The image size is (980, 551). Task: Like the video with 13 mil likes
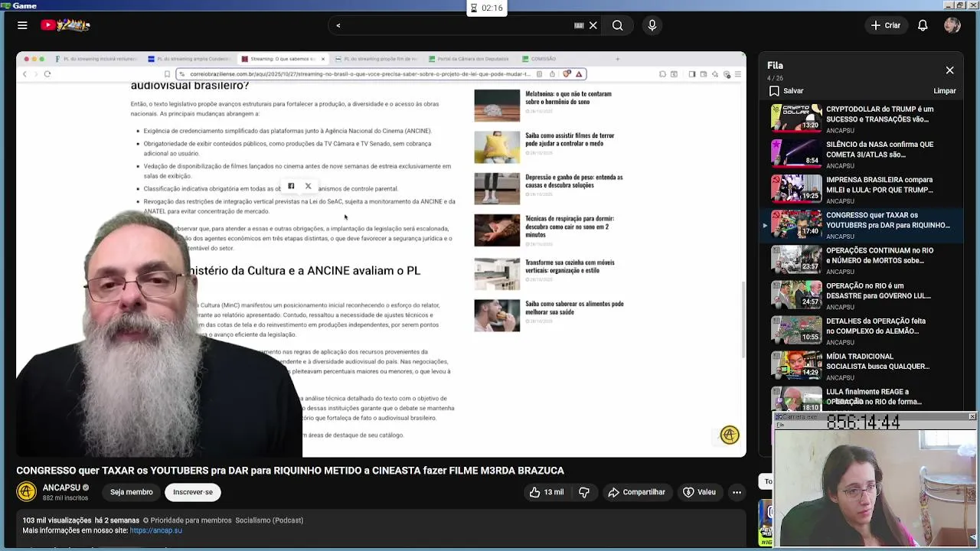546,492
